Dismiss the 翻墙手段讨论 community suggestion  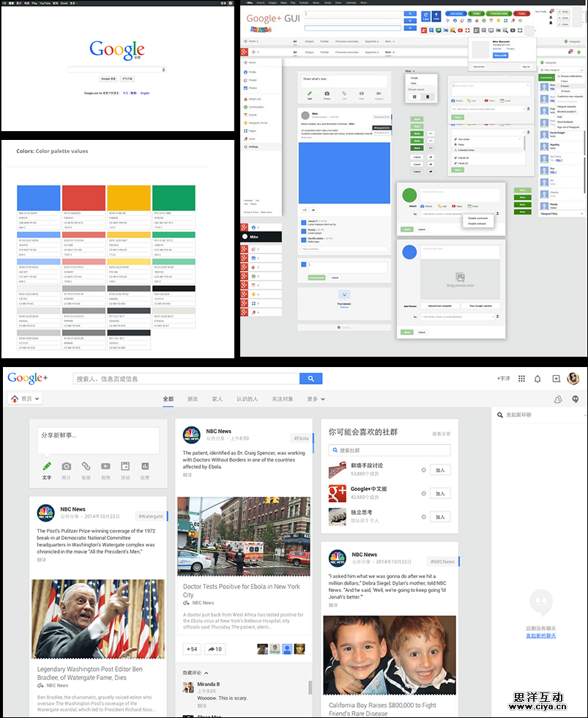424,470
